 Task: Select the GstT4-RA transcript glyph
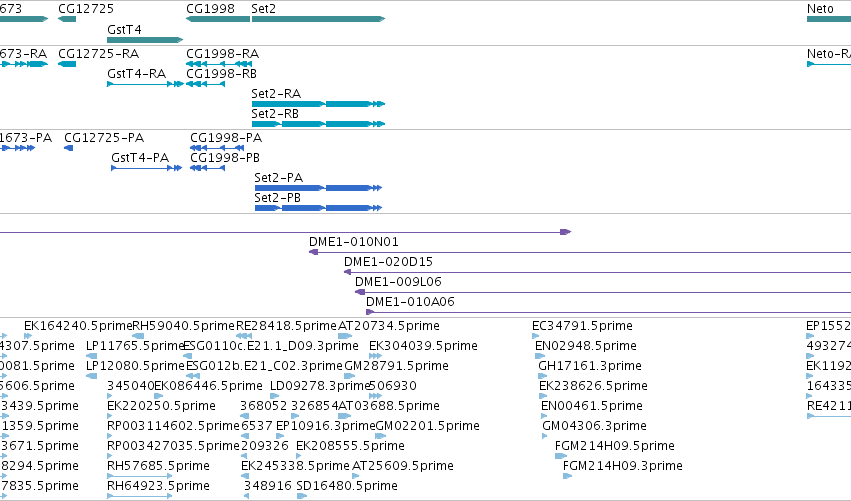coord(145,84)
